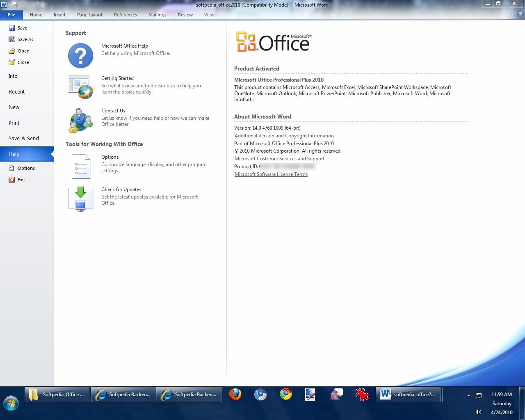Screen dimensions: 525x420
Task: Open the Customize Quick Access Toolbar dropdown
Action: [x=46, y=5]
